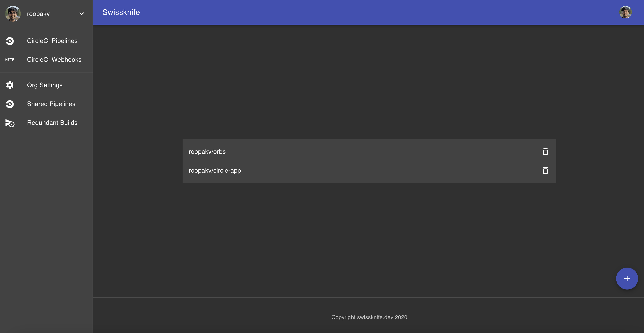Delete the roopakv/orbs entry
This screenshot has width=644, height=333.
pyautogui.click(x=545, y=152)
